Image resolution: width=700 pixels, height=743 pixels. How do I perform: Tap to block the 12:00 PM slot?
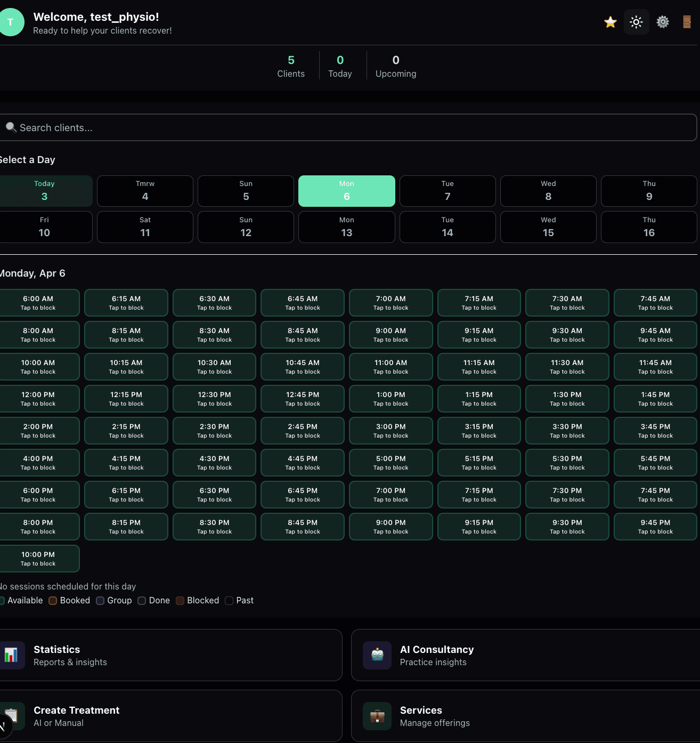(x=37, y=398)
